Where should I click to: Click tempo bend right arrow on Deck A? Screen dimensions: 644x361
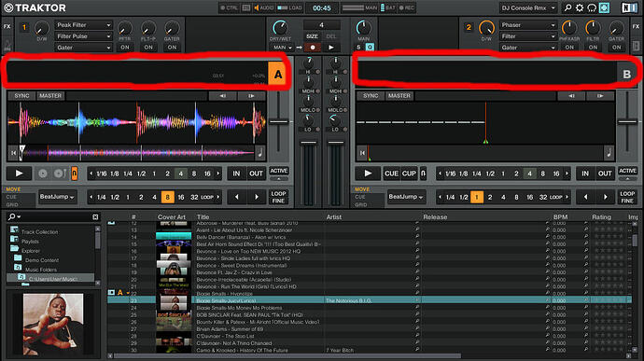coord(251,96)
